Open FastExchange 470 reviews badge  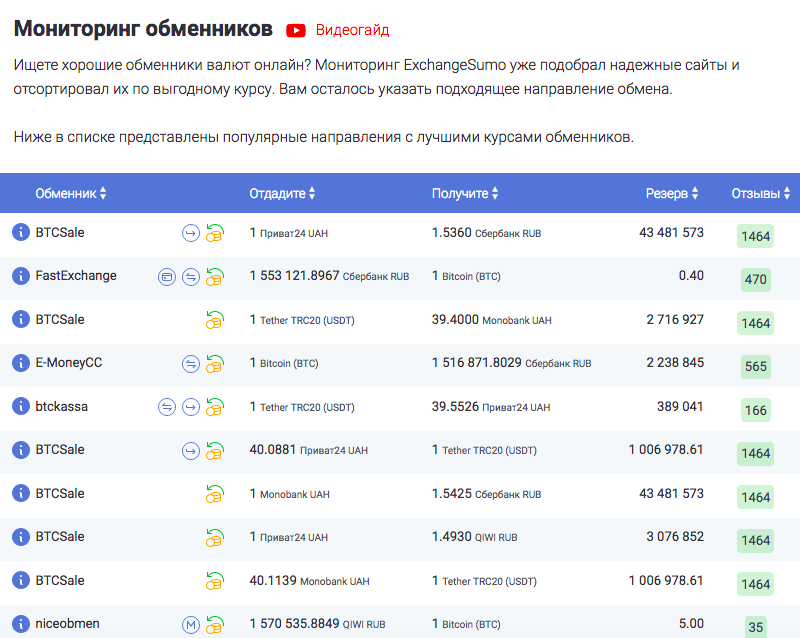[x=756, y=279]
